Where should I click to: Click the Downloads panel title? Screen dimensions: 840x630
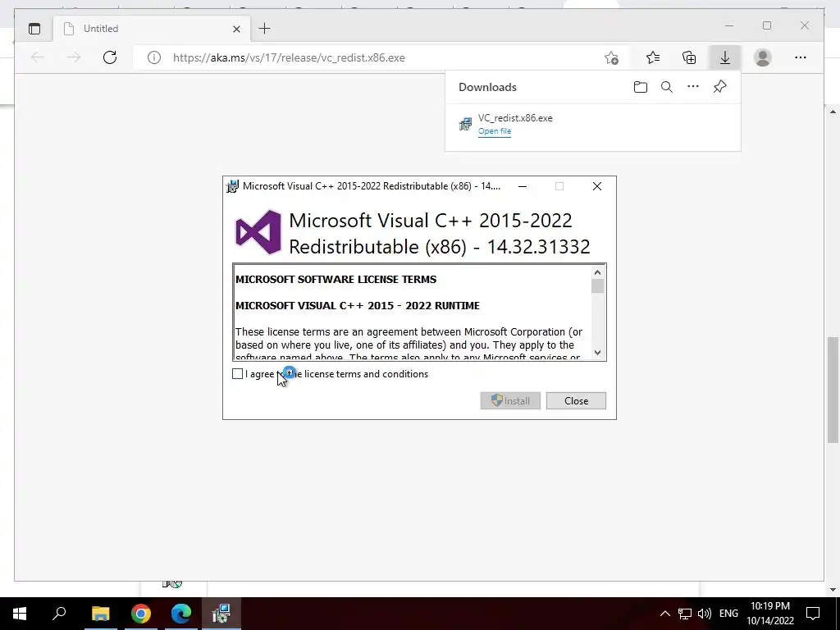pyautogui.click(x=487, y=87)
